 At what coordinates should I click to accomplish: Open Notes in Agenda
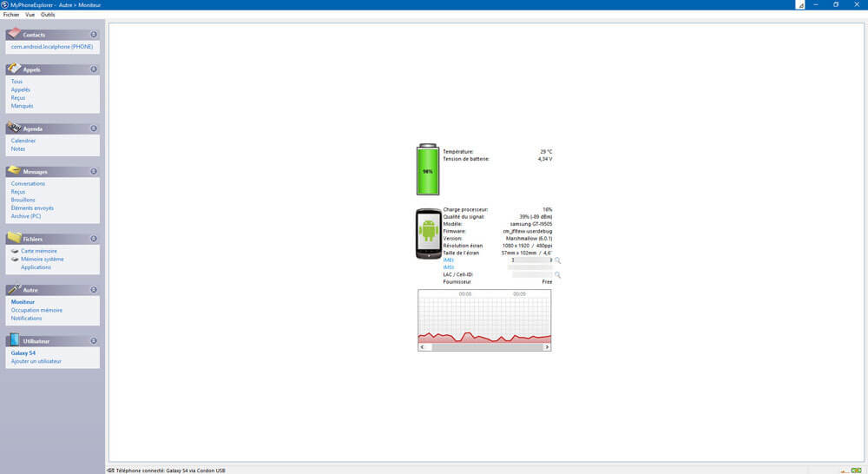coord(17,149)
